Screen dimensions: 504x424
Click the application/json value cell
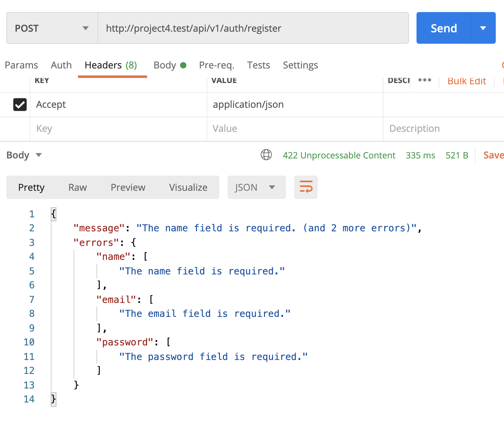[295, 105]
